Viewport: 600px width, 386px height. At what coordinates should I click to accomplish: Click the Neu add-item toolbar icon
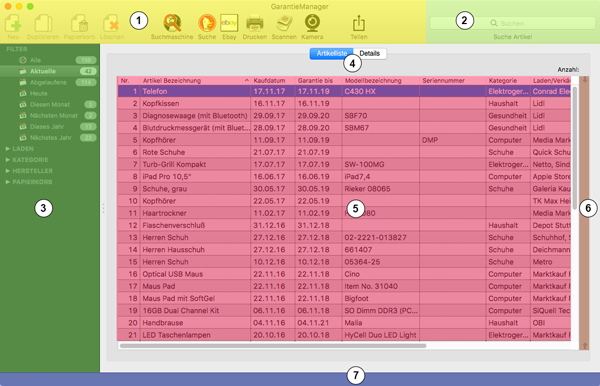click(13, 23)
